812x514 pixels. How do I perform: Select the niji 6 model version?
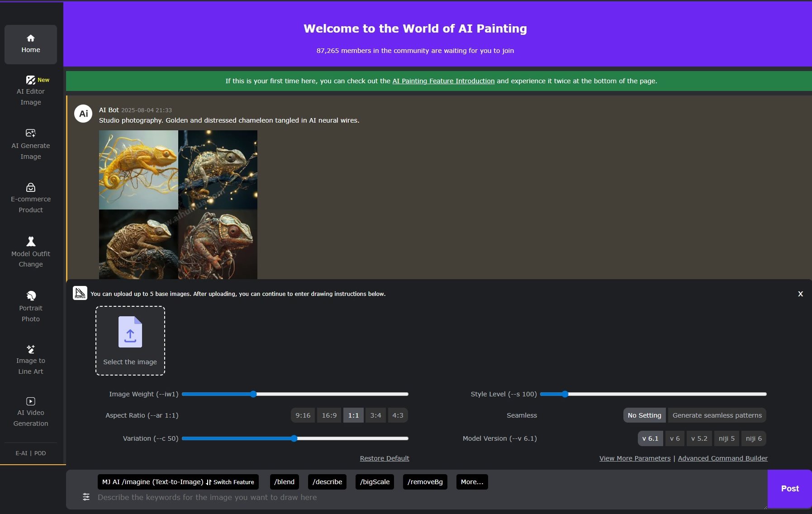pos(753,438)
